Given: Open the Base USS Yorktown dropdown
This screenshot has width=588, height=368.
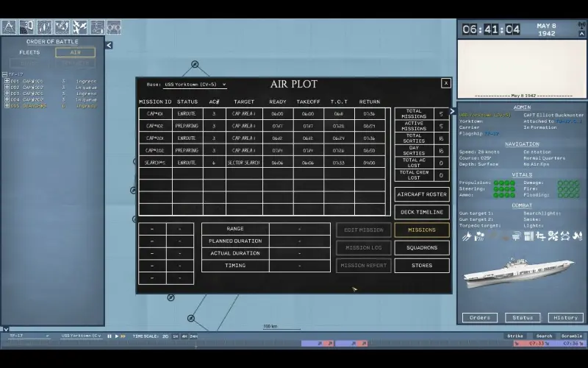Looking at the screenshot, I should [187, 85].
